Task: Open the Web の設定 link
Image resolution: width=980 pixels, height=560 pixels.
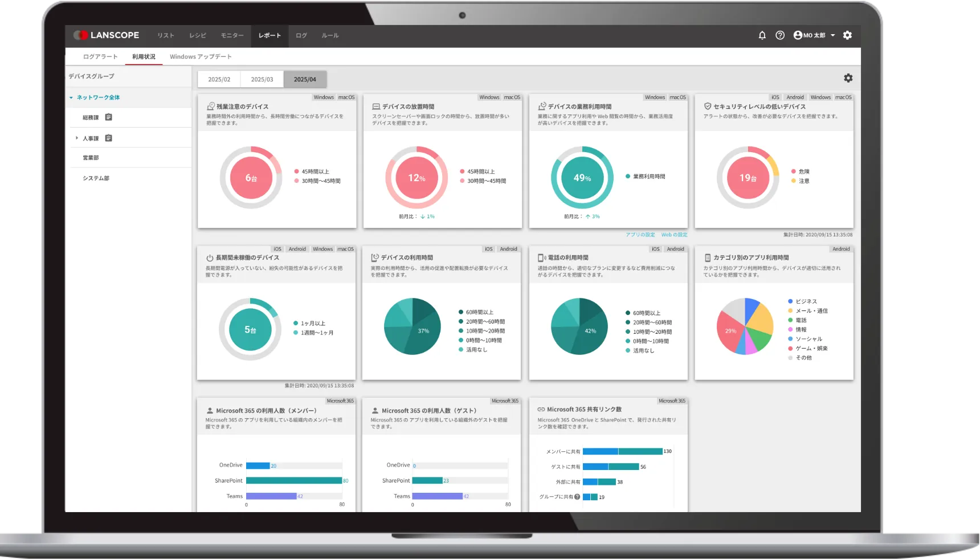Action: (x=674, y=234)
